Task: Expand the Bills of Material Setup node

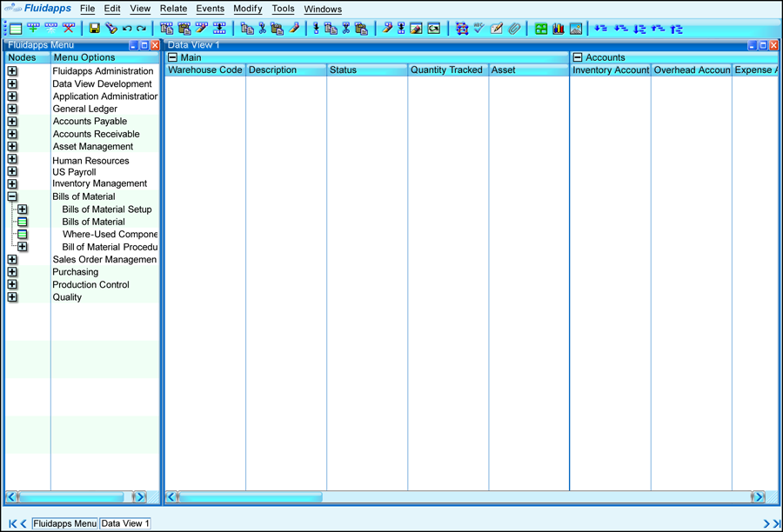Action: pos(23,209)
